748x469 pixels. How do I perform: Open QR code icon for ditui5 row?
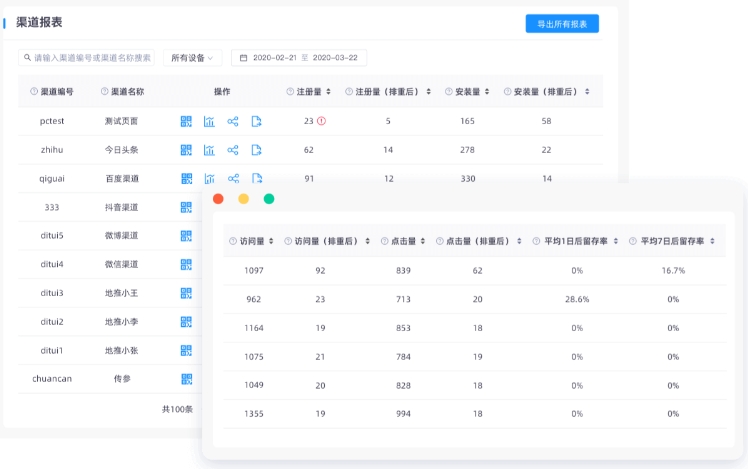186,236
